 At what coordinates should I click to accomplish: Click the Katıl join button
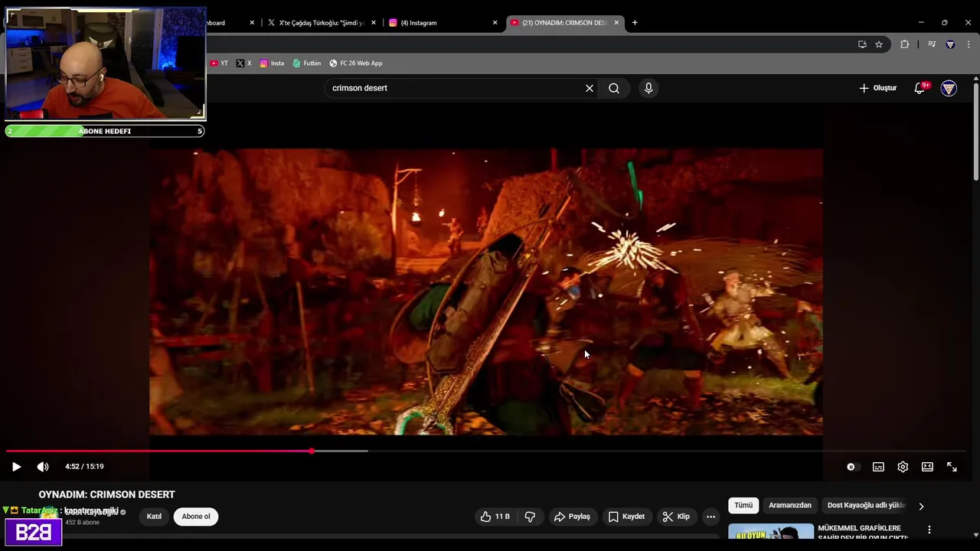point(154,517)
